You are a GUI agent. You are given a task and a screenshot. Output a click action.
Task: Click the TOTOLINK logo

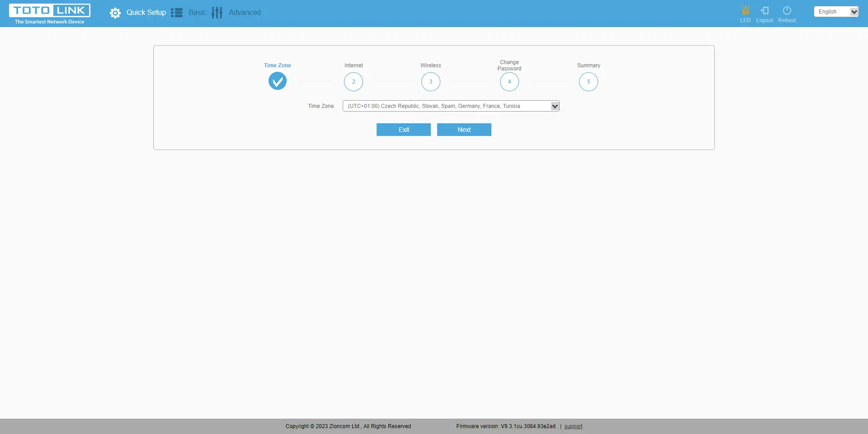click(x=50, y=14)
